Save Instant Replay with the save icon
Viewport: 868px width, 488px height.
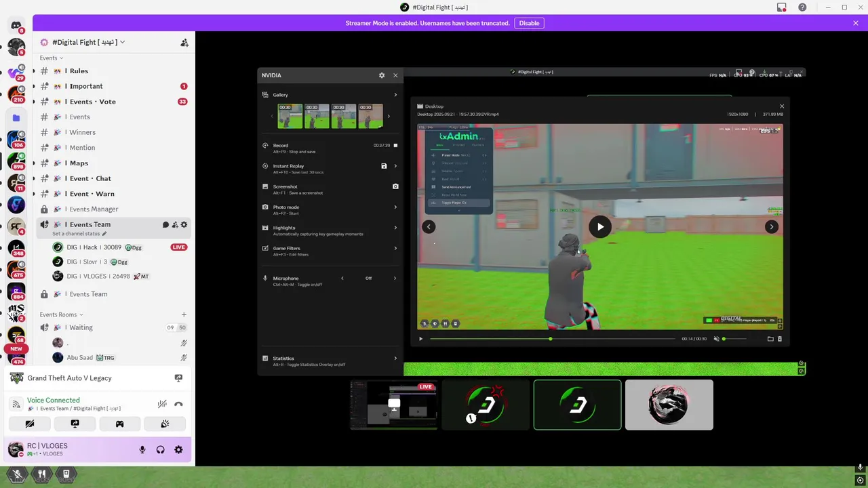(x=384, y=166)
